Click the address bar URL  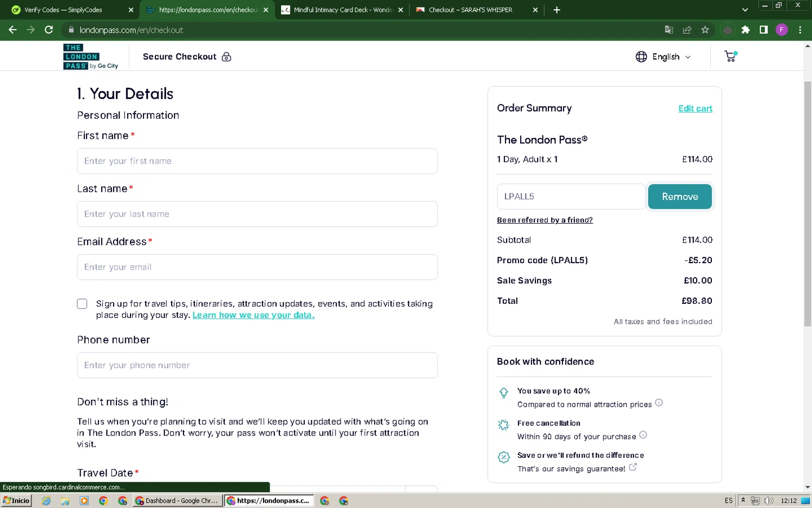132,30
